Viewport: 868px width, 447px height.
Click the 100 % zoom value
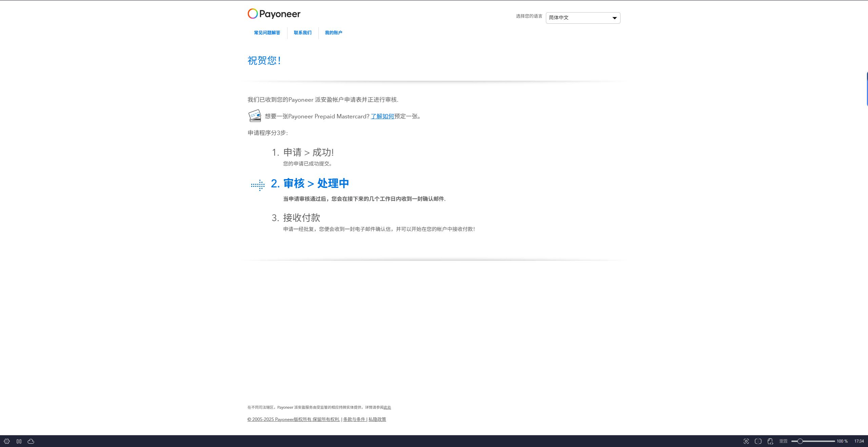click(x=842, y=441)
